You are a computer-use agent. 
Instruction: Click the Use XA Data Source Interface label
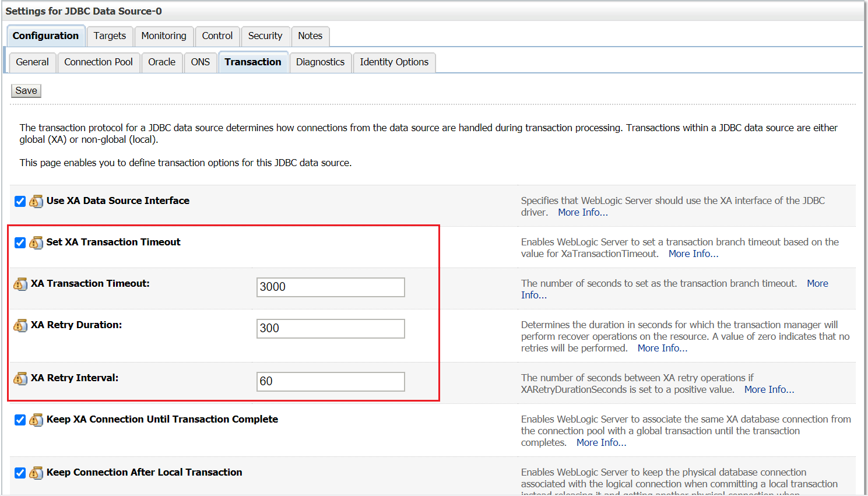118,201
